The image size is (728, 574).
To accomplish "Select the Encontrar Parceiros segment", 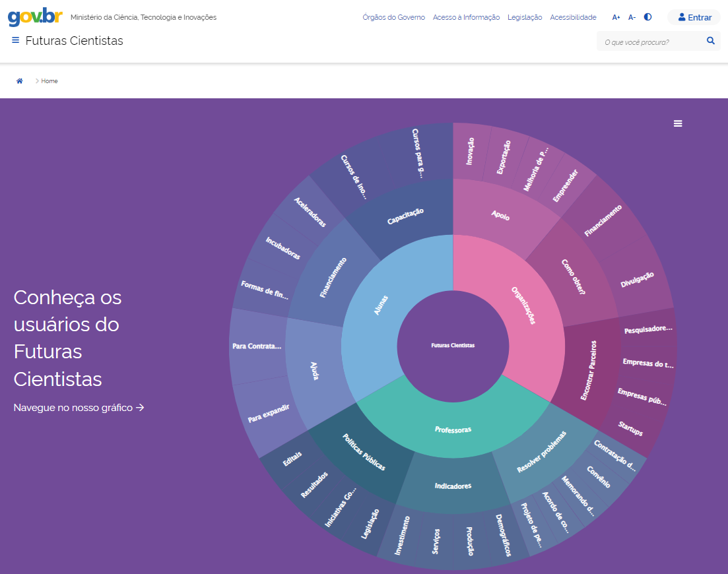I will pos(588,370).
